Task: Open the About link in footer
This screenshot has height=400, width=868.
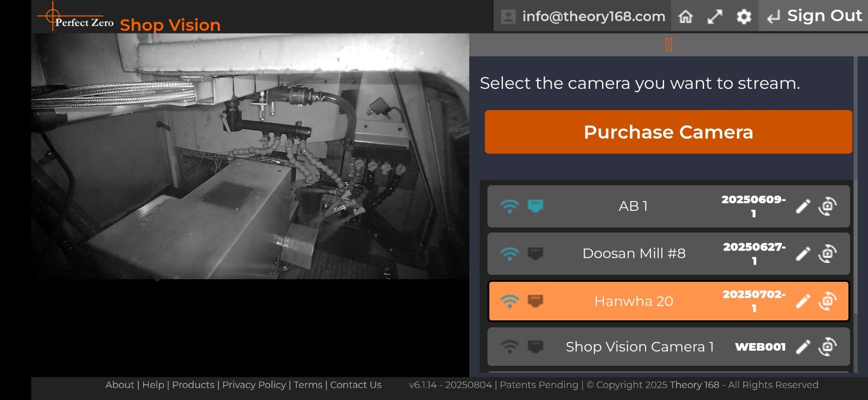Action: 119,385
